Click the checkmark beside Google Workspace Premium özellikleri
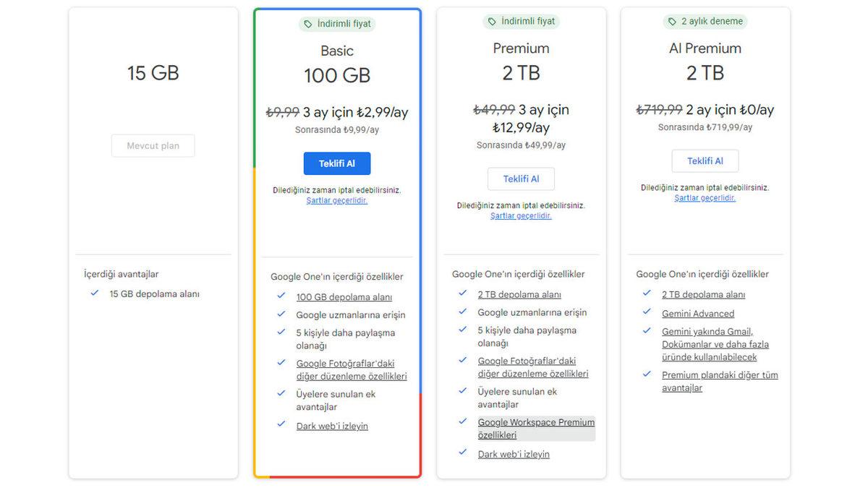 pyautogui.click(x=462, y=421)
